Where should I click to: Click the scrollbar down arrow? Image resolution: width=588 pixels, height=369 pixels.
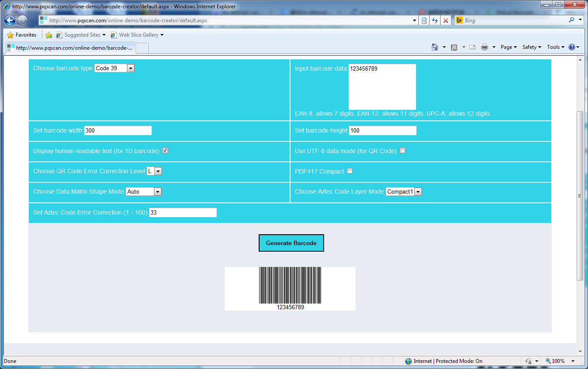pos(580,351)
